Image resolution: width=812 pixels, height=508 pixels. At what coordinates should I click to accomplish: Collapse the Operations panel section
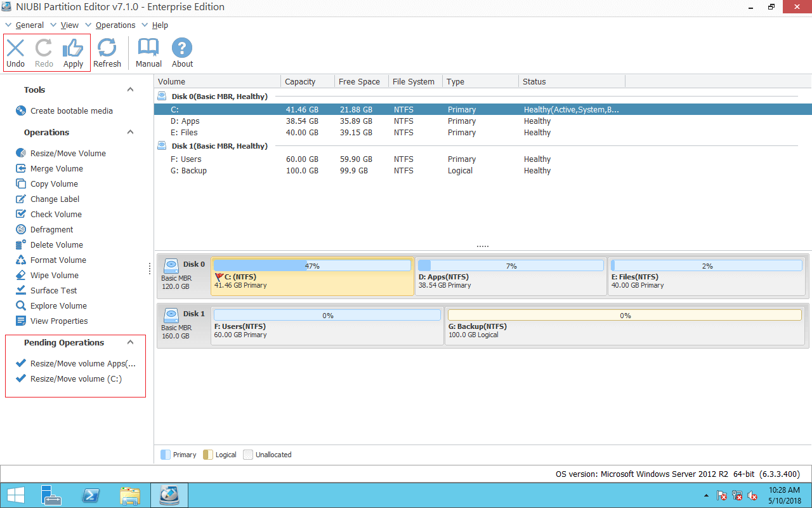[x=131, y=132]
